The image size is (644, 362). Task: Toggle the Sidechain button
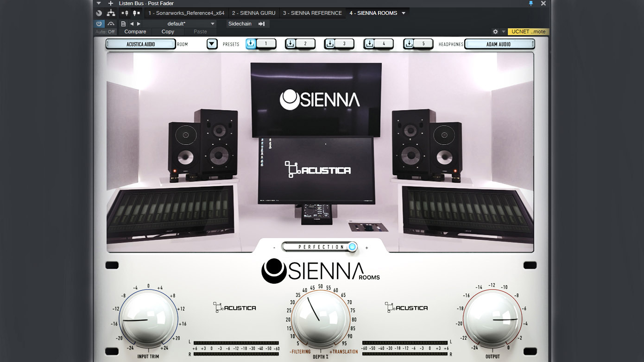[x=247, y=24]
